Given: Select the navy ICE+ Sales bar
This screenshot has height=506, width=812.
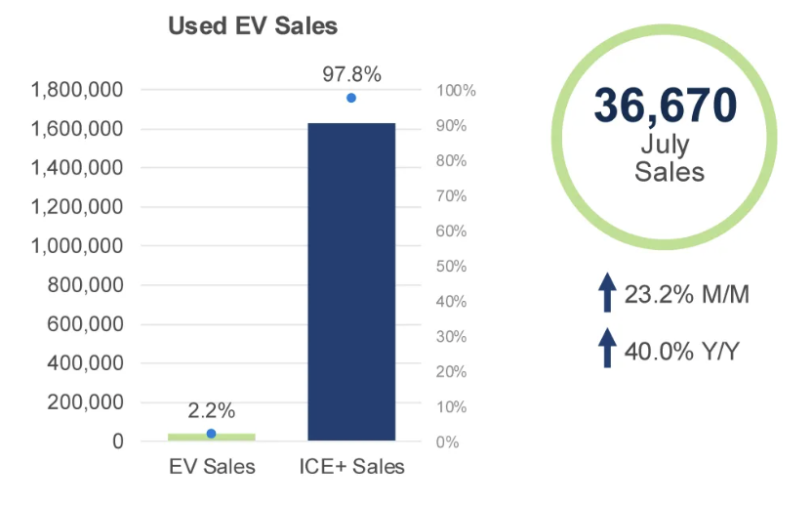Looking at the screenshot, I should pos(350,281).
